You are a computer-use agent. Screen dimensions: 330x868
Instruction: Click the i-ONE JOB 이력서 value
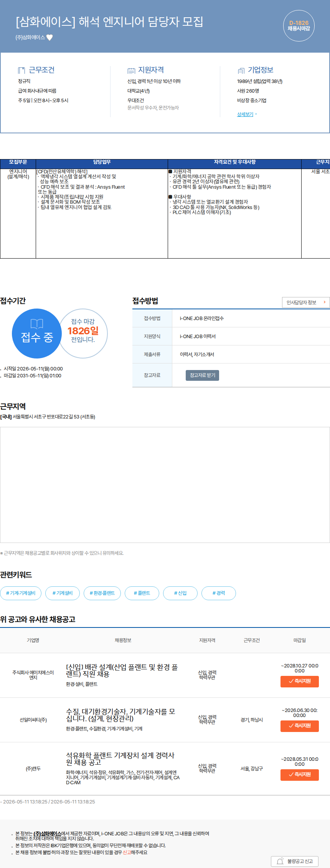click(198, 336)
